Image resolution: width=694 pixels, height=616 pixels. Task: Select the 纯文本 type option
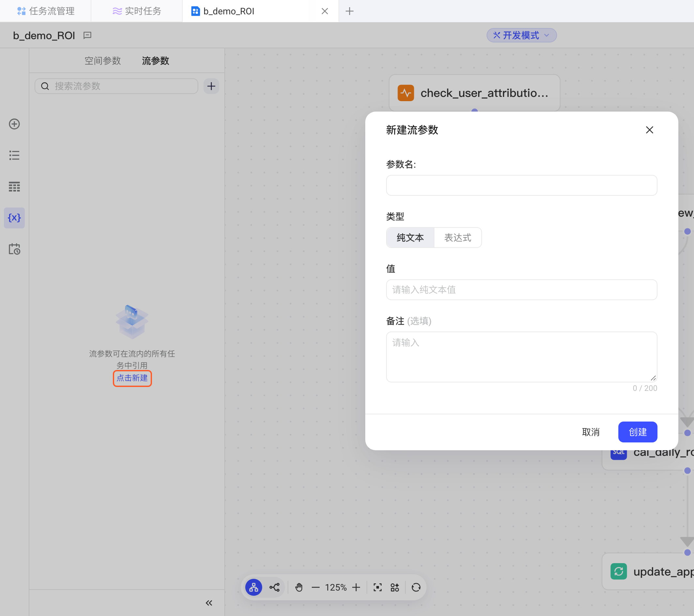pos(410,238)
